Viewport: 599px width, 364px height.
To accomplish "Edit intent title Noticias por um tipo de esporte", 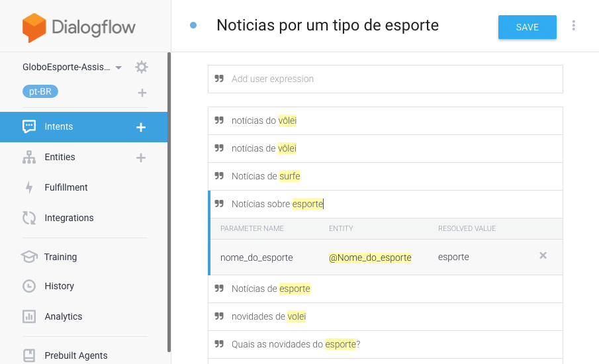I will pos(328,26).
